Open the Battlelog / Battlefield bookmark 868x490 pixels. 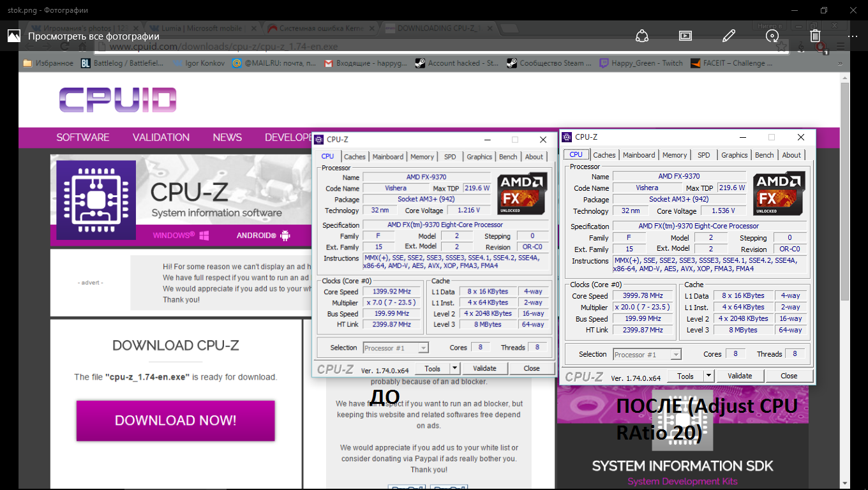pos(123,63)
